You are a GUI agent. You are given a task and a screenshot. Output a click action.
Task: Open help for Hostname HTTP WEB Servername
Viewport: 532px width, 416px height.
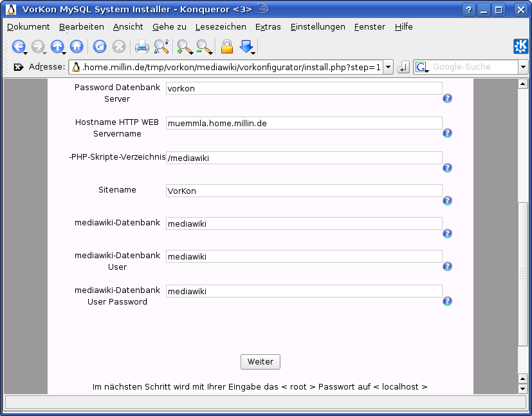click(447, 133)
